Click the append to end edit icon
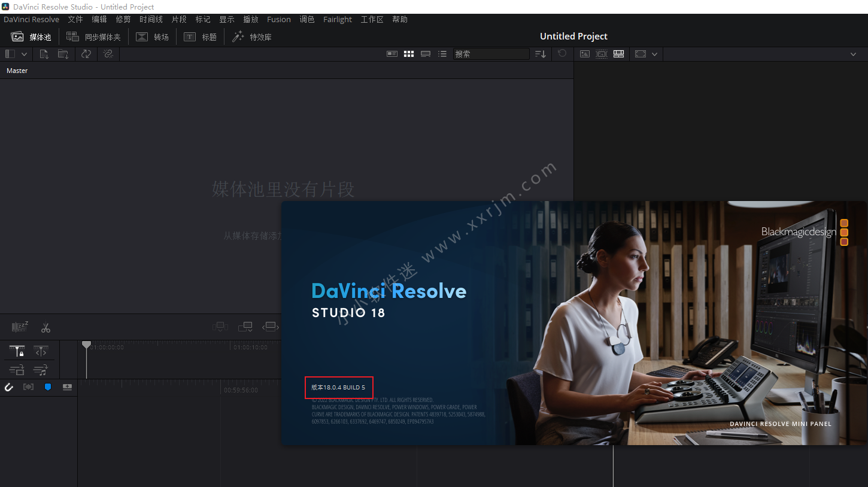This screenshot has width=868, height=487. [x=245, y=327]
